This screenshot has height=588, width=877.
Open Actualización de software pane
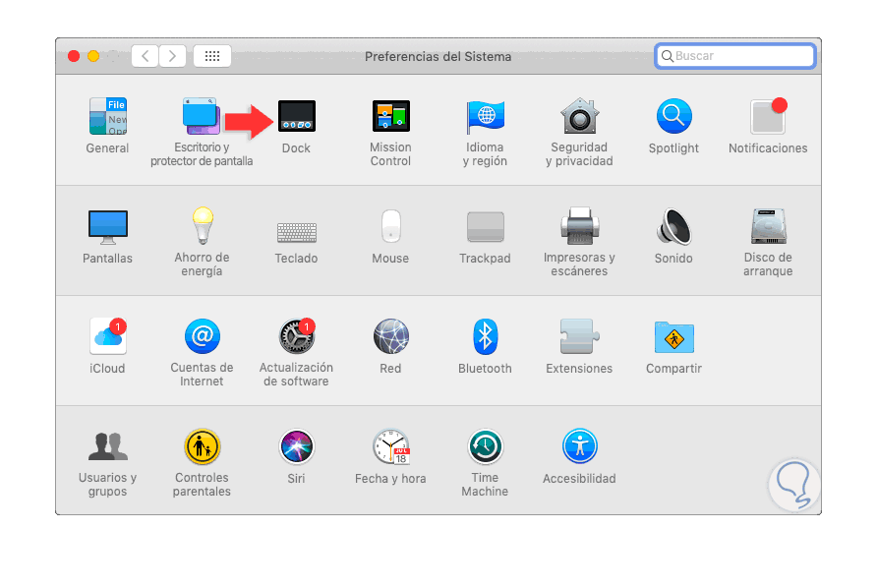click(x=297, y=336)
